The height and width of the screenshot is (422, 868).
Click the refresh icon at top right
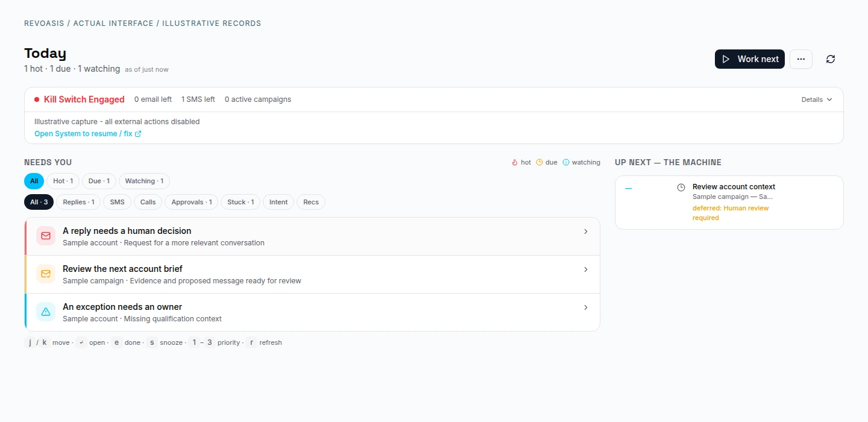[x=831, y=59]
